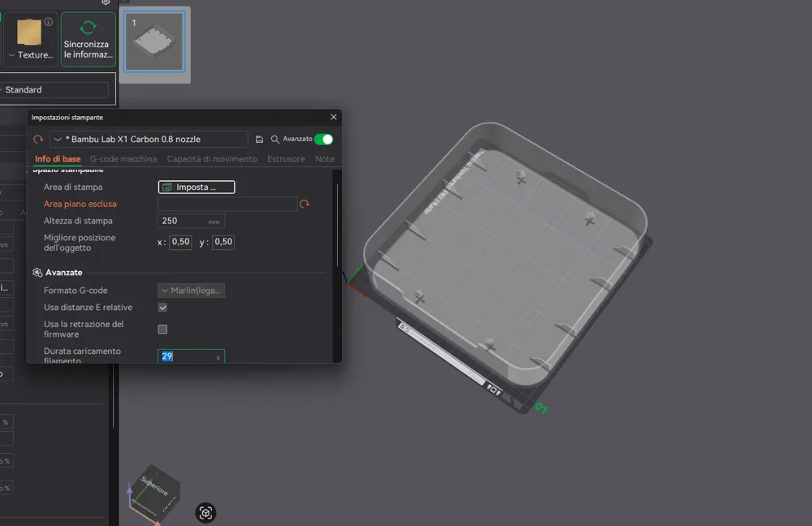The width and height of the screenshot is (812, 526).
Task: Click the reset preset orange arrow icon
Action: (x=38, y=140)
